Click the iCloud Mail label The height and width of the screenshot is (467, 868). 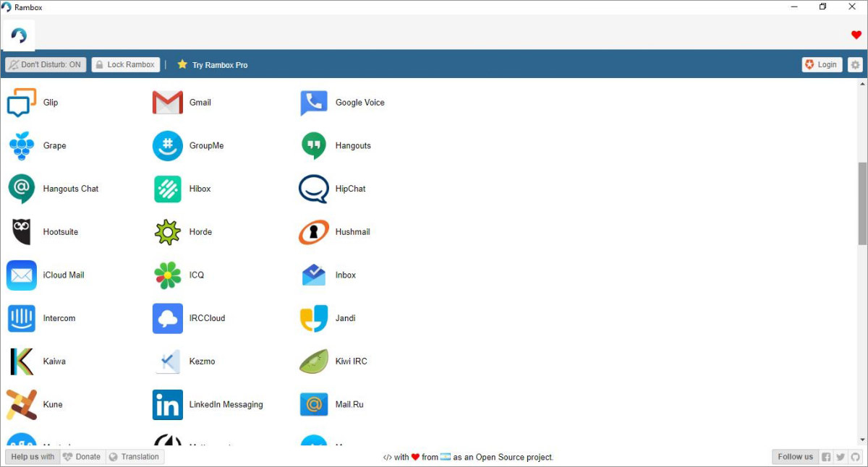[x=64, y=275]
